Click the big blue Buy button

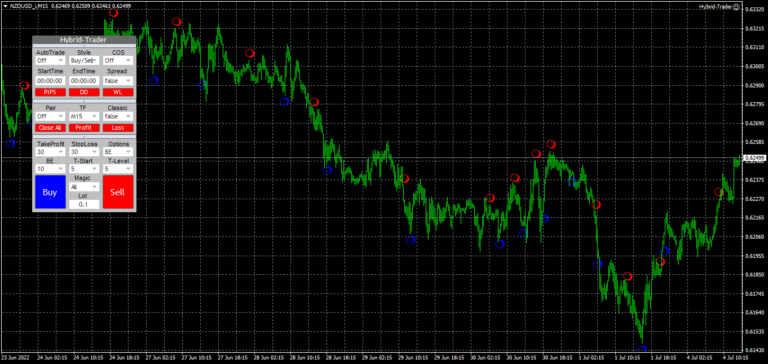pos(50,192)
